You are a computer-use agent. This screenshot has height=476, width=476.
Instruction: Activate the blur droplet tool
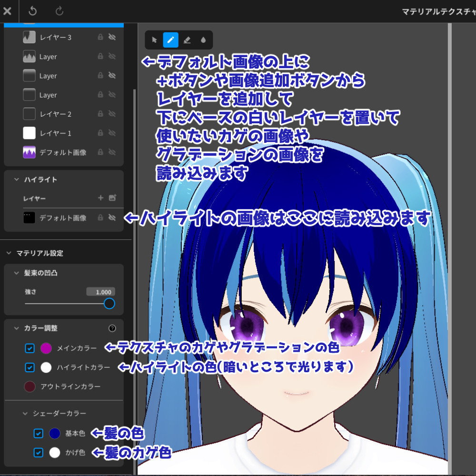coord(203,40)
